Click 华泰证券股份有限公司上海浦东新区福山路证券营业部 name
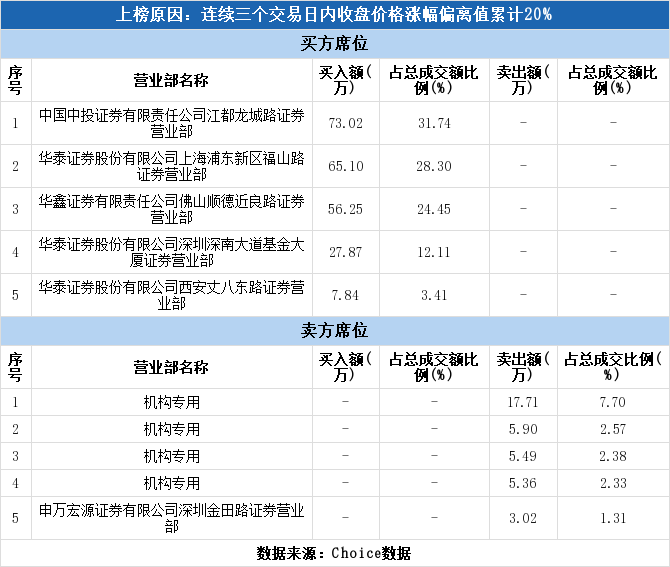This screenshot has width=670, height=567. pos(171,166)
